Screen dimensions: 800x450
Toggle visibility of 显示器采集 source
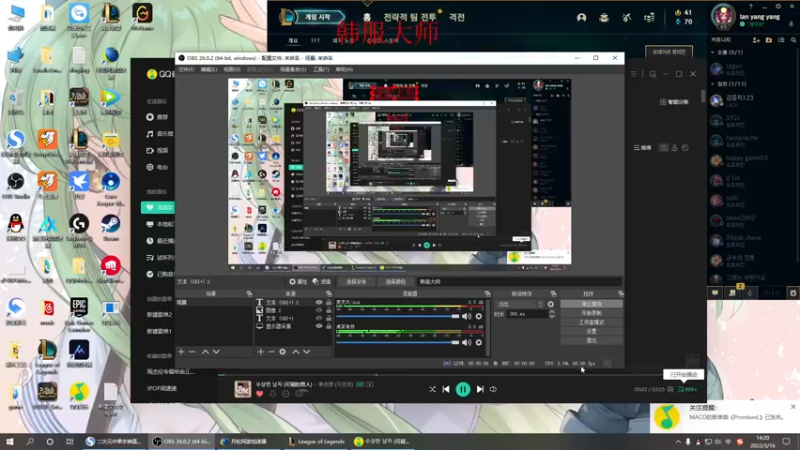[x=319, y=326]
